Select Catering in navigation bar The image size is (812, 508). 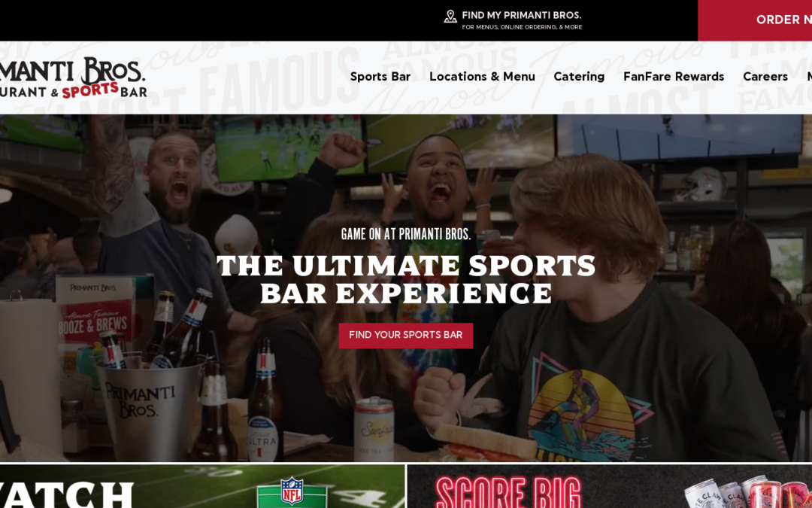(x=579, y=77)
